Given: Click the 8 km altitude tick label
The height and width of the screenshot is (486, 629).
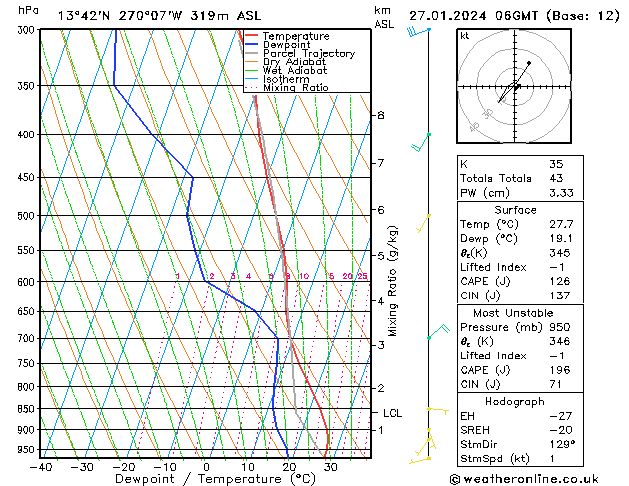Looking at the screenshot, I should click(x=381, y=115).
